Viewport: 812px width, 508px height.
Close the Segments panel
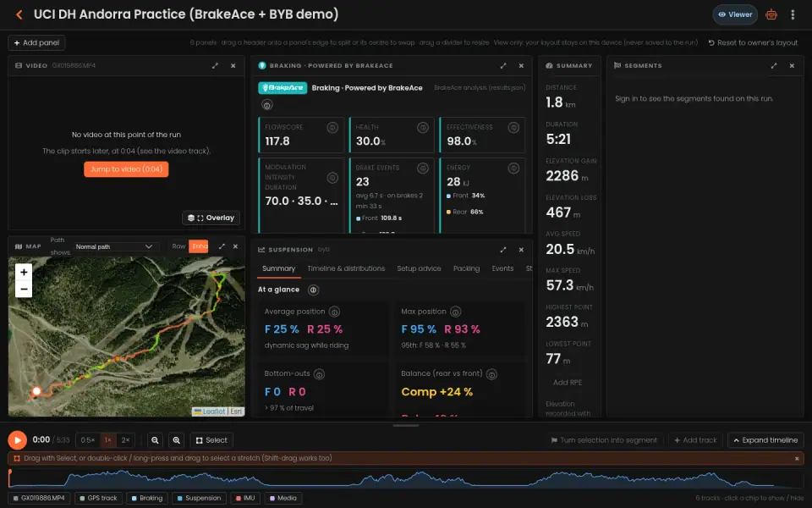pyautogui.click(x=792, y=66)
